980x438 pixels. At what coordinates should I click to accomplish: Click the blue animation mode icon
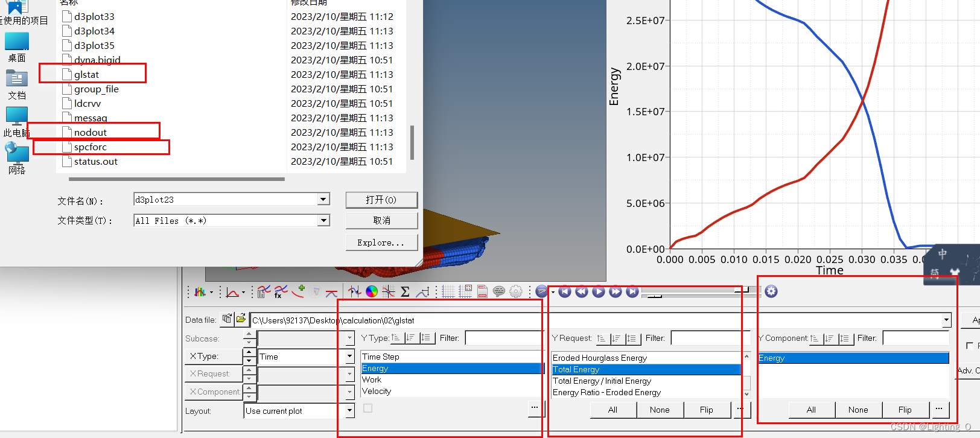click(541, 292)
